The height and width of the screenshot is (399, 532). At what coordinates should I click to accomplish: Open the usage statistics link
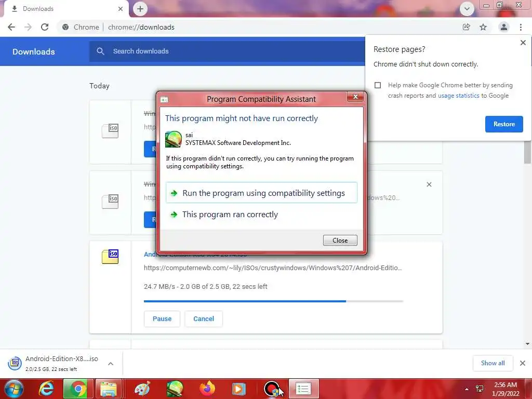(x=458, y=96)
